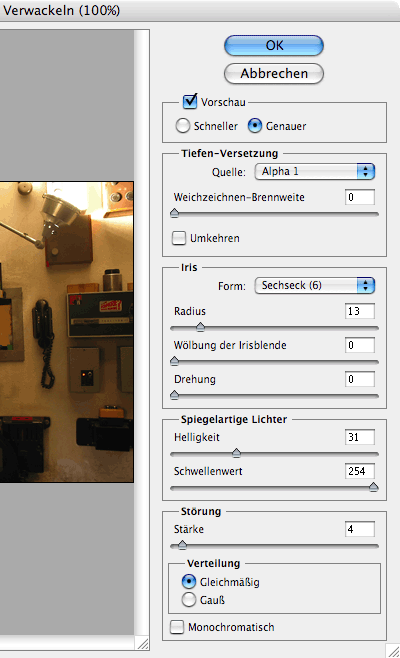Click the Drehung slider handle
This screenshot has height=658, width=400.
(x=175, y=395)
